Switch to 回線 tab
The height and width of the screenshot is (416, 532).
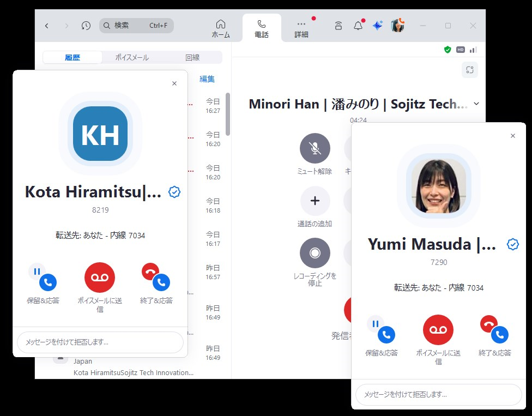(x=192, y=57)
